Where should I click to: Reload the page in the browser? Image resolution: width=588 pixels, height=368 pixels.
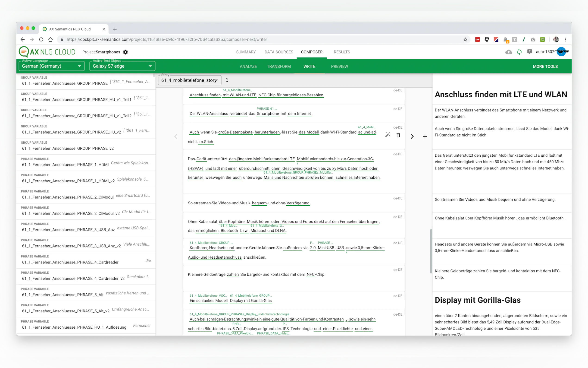tap(41, 39)
